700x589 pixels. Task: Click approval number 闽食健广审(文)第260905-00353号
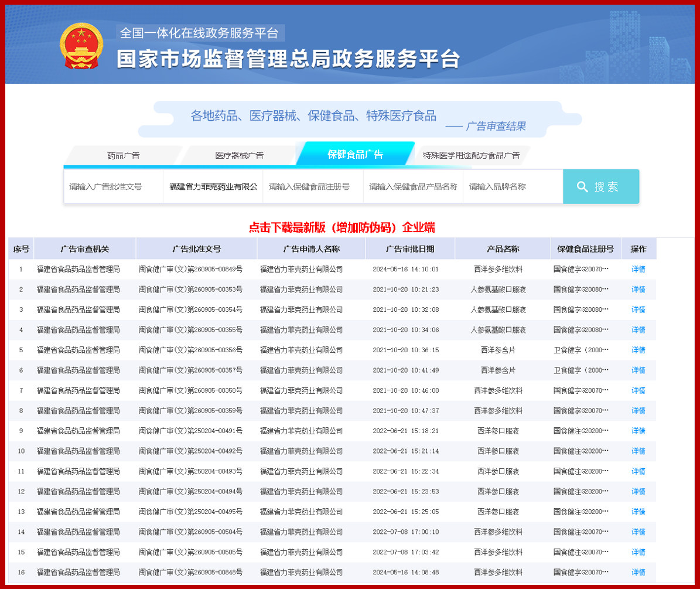point(190,290)
